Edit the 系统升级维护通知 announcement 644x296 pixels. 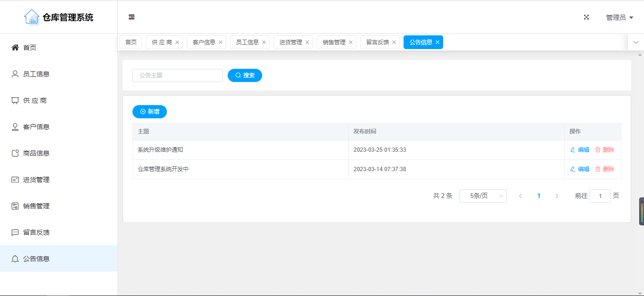pyautogui.click(x=580, y=150)
